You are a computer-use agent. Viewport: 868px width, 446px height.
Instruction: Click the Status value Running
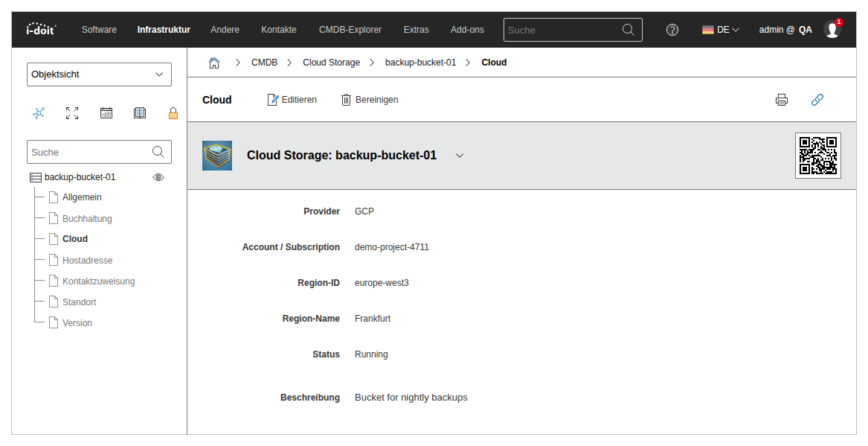371,354
